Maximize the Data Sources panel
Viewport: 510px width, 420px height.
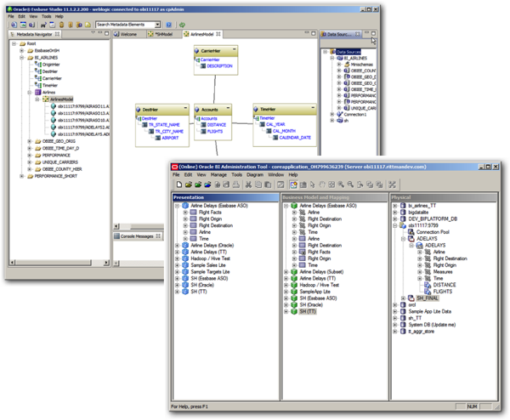pos(373,33)
